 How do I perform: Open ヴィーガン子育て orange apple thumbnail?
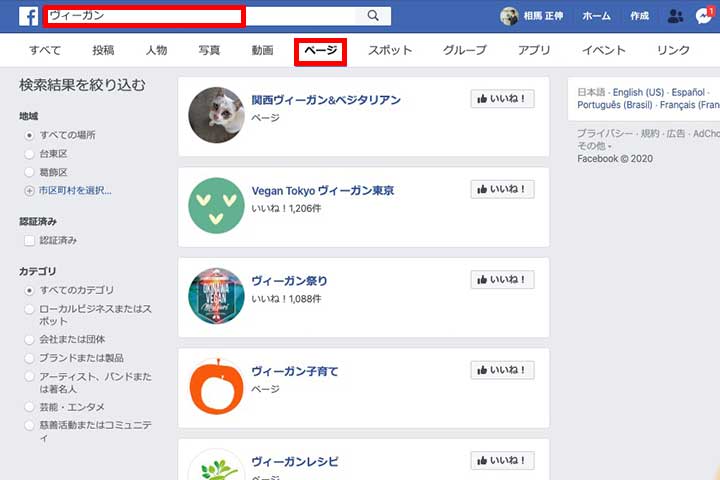(x=216, y=386)
